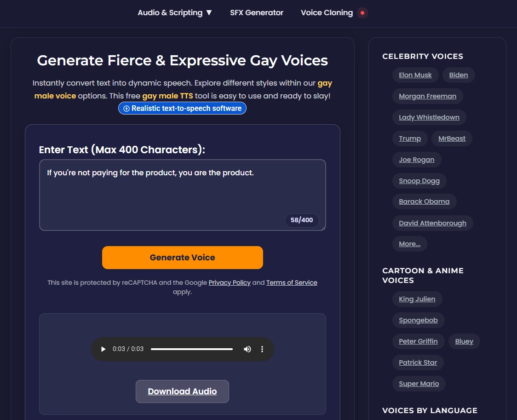Image resolution: width=517 pixels, height=420 pixels.
Task: Click the red notification dot beside Voice Cloning
Action: pos(362,12)
